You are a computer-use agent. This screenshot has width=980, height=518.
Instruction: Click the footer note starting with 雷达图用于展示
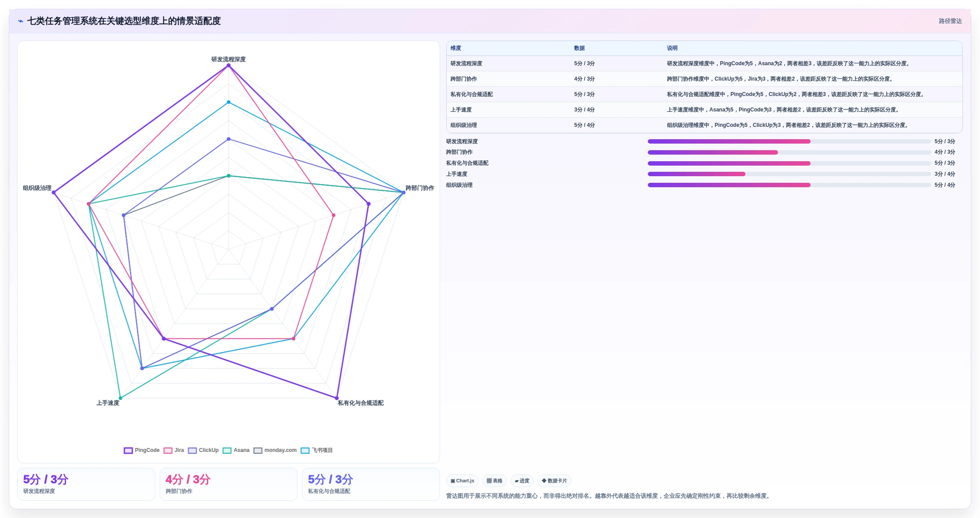click(609, 496)
